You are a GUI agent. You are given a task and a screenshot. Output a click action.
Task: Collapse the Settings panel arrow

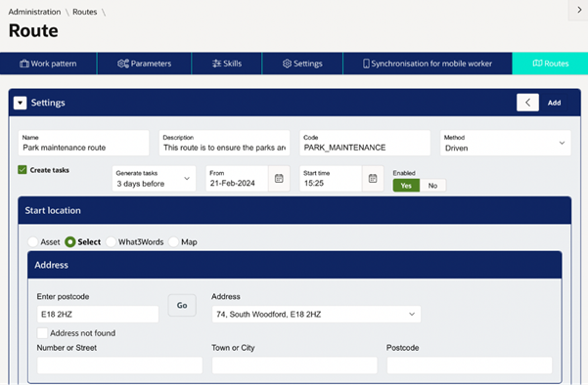(21, 103)
